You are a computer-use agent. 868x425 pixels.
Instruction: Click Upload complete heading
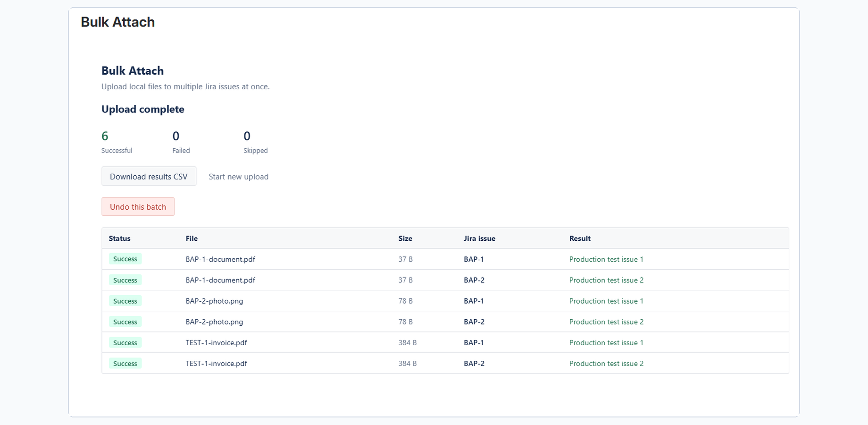(142, 109)
